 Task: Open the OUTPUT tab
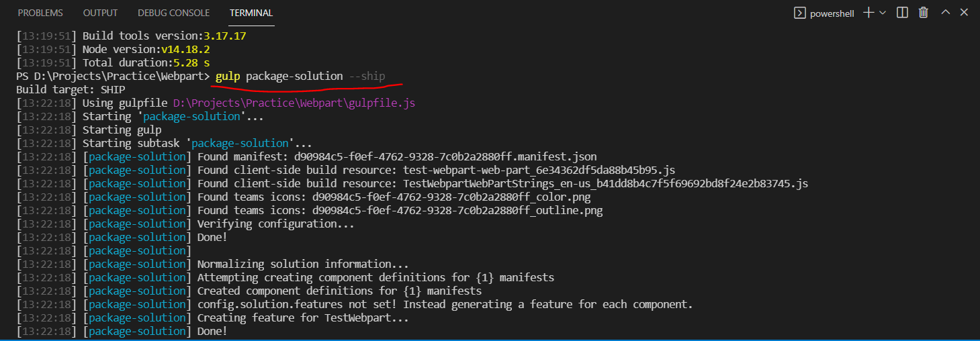click(100, 13)
